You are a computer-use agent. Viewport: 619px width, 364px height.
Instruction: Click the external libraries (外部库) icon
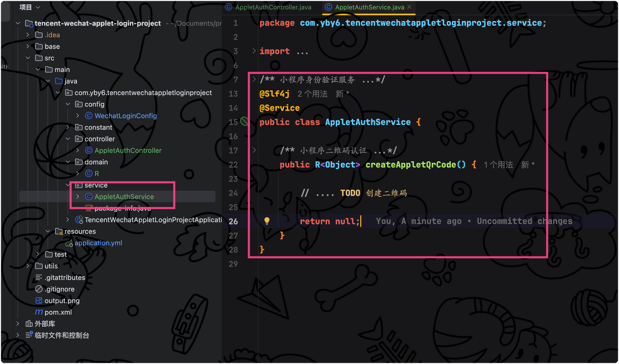[29, 324]
